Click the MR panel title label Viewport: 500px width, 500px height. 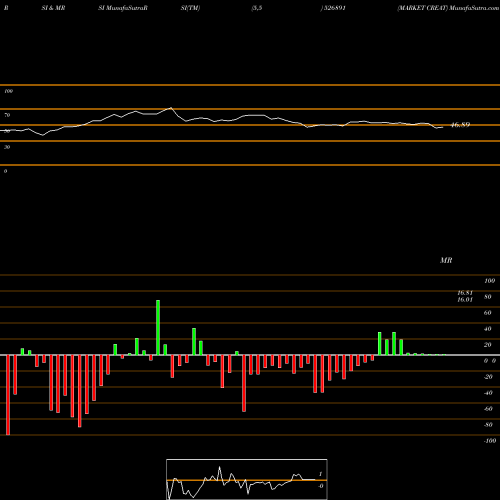(x=446, y=260)
